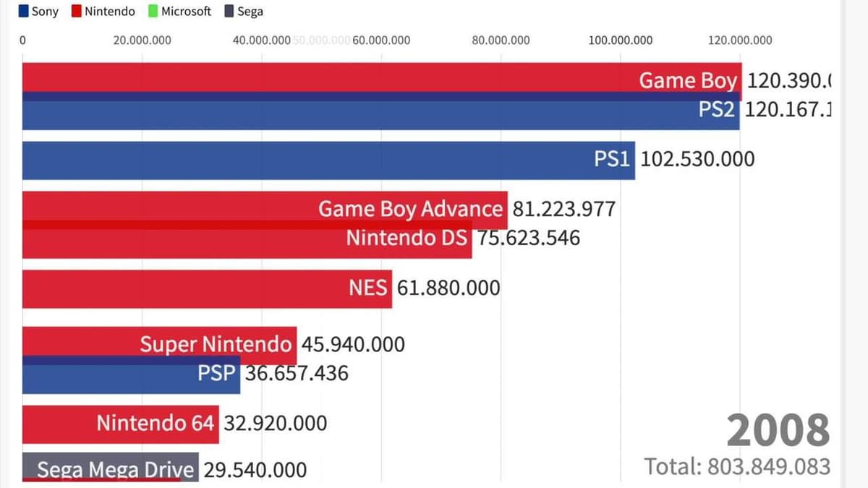Click the NES value 61.880.000
This screenshot has width=868, height=488.
(x=448, y=288)
